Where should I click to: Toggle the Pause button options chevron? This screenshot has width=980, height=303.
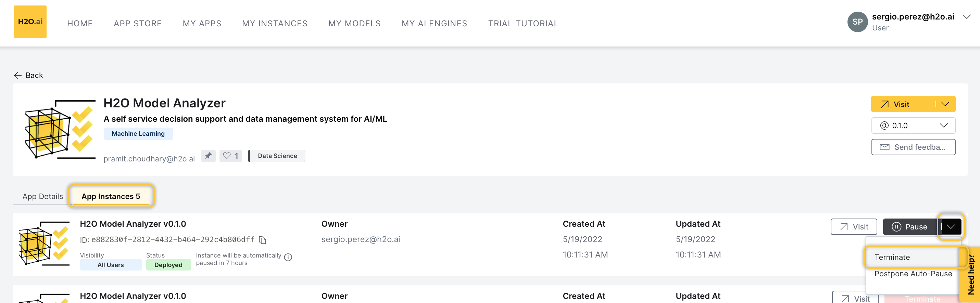click(950, 227)
